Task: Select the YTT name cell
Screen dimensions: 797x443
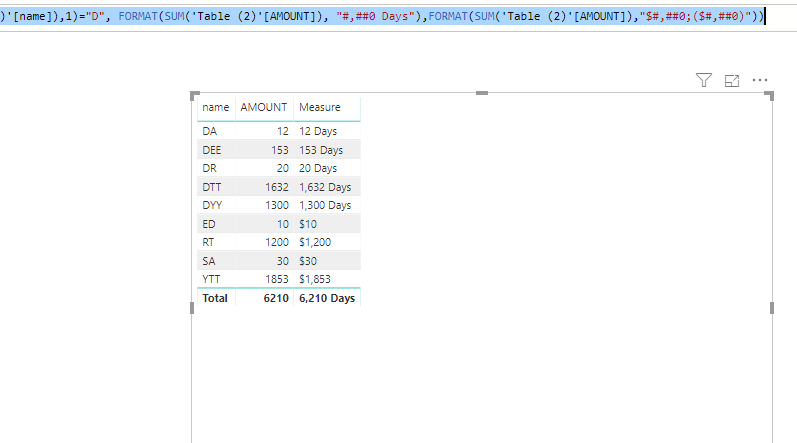Action: click(211, 279)
